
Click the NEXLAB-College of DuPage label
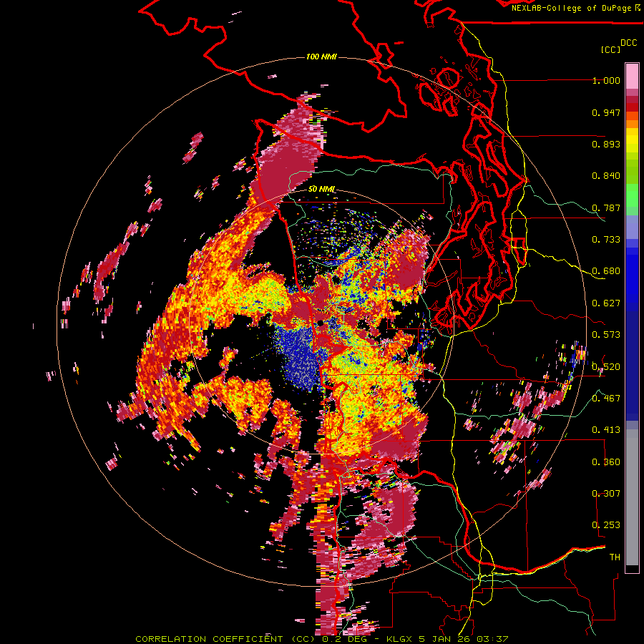(x=571, y=8)
